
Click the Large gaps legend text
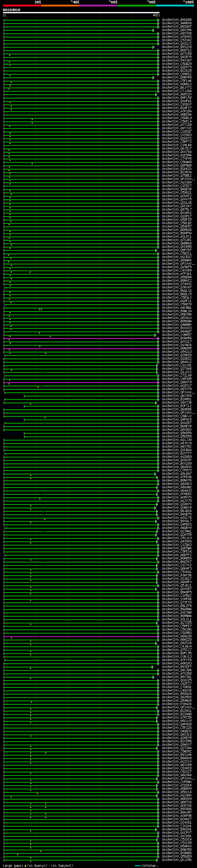click(x=38, y=866)
